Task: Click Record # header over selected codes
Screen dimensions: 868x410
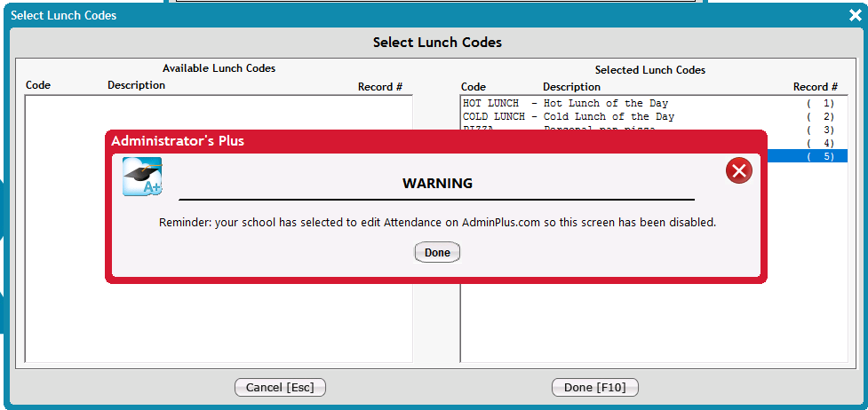Action: pos(815,87)
